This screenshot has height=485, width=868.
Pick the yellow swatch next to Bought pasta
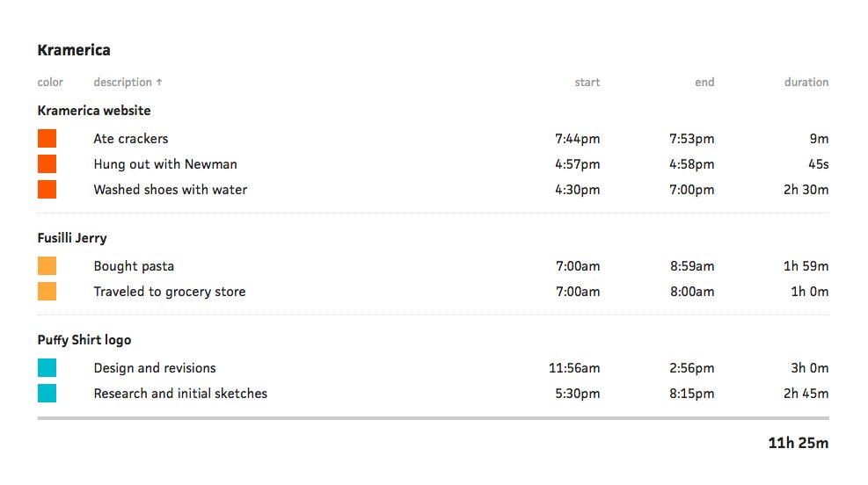click(47, 266)
